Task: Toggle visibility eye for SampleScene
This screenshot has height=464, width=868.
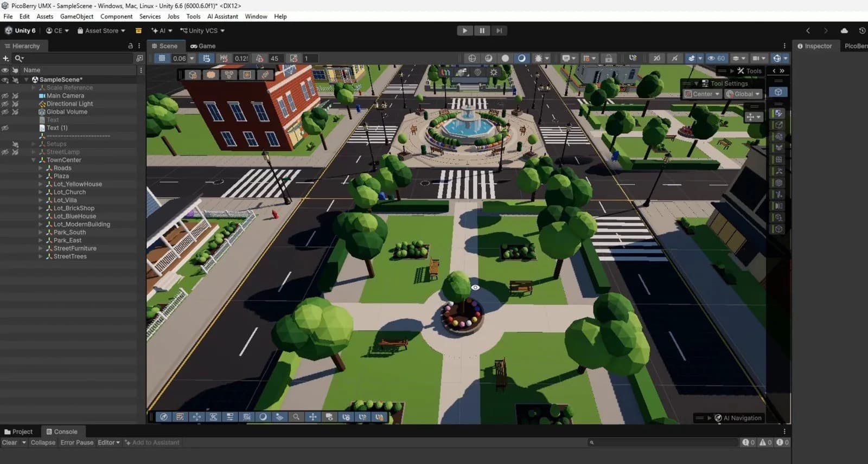Action: [x=5, y=80]
